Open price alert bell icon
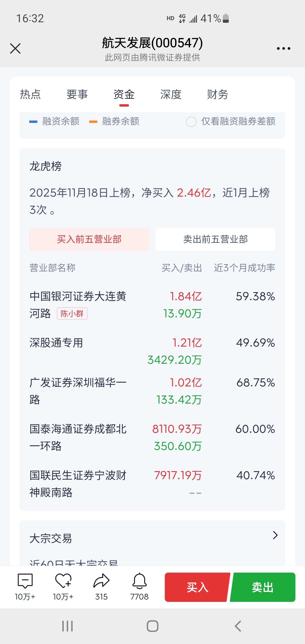Viewport: 305px width, 644px height. coord(140,581)
